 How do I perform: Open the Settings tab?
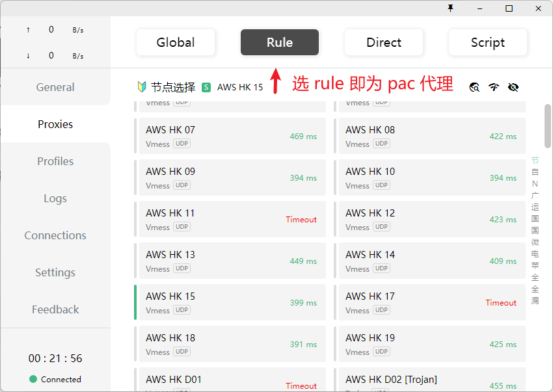coord(55,272)
